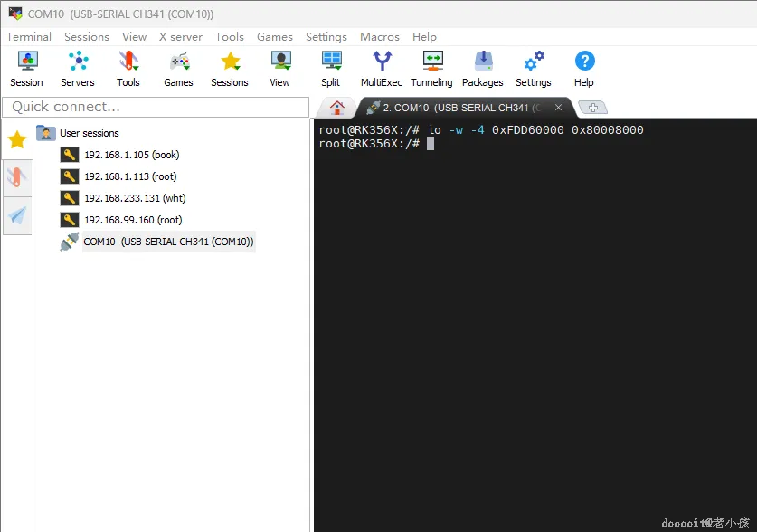Select session 192.168.233.131 (wht)
Viewport: 757px width, 532px height.
[x=135, y=198]
